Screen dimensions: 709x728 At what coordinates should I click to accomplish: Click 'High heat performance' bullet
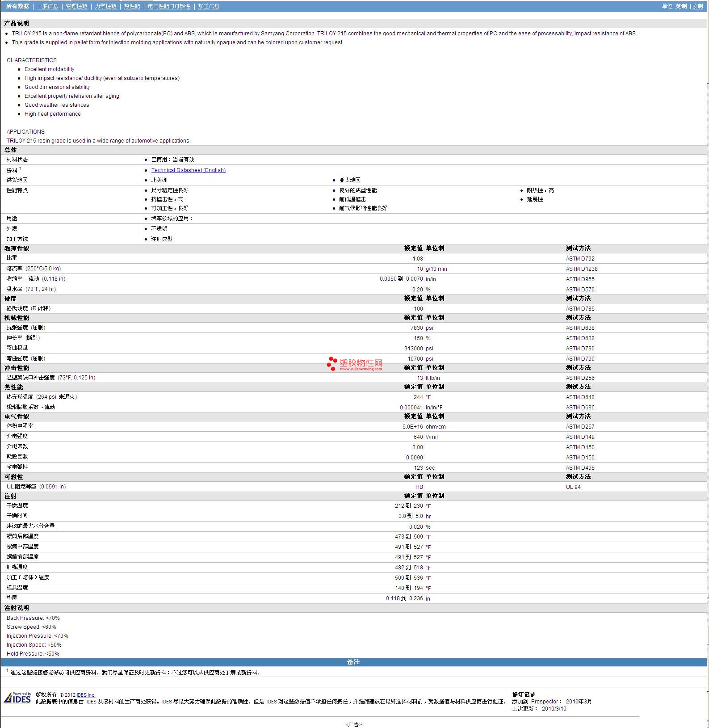coord(53,114)
